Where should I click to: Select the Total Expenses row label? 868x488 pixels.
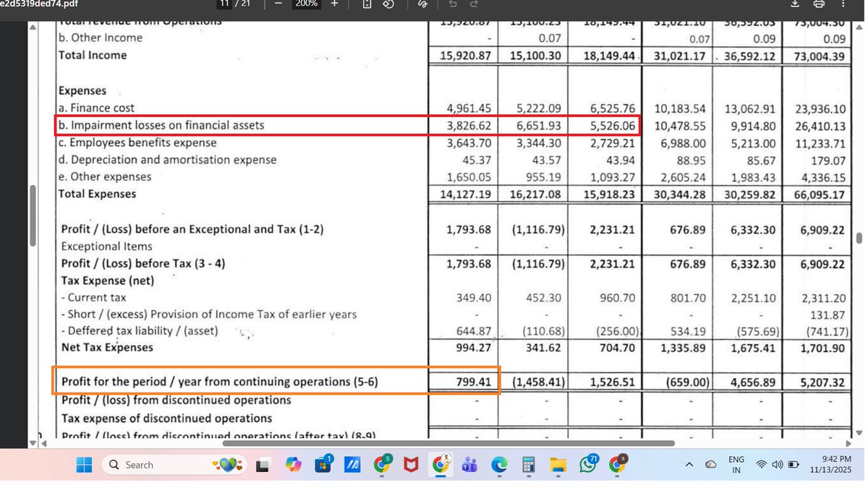pos(97,194)
